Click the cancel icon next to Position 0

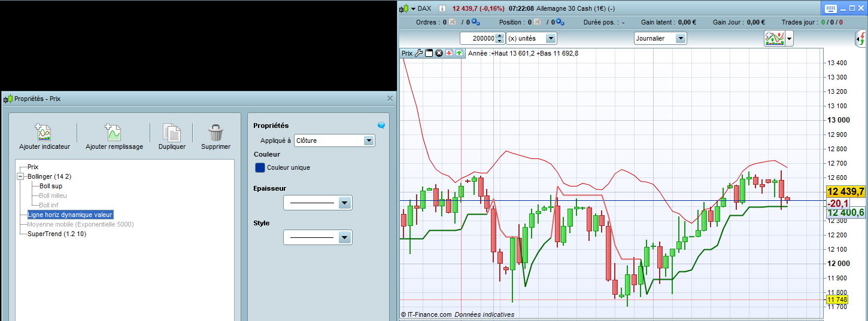(537, 22)
